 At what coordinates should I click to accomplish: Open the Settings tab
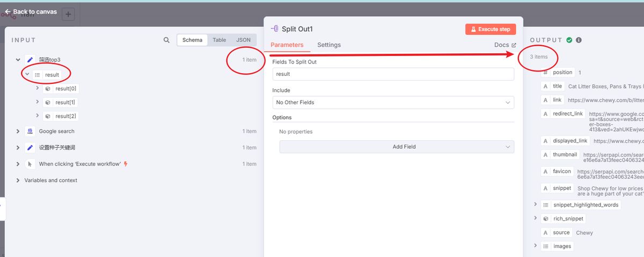[328, 45]
